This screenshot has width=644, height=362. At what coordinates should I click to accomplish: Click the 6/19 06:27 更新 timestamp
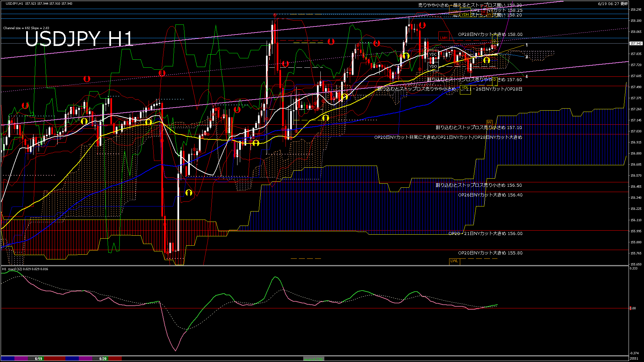613,4
